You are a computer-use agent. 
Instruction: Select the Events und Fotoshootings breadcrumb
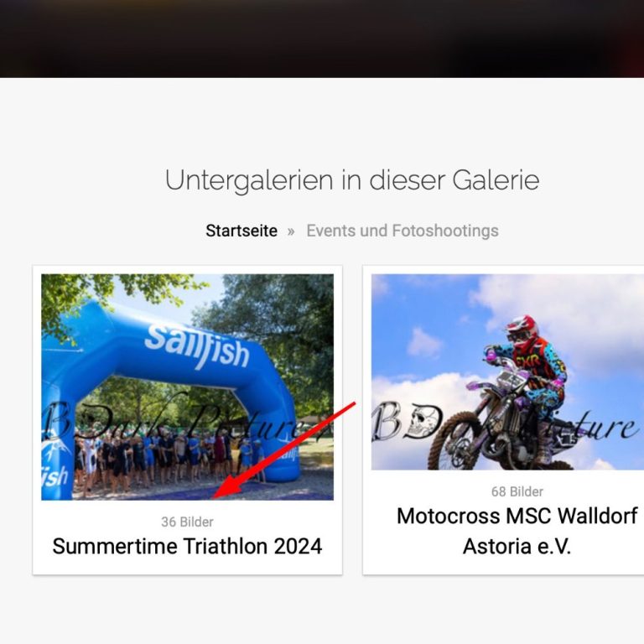(x=402, y=231)
